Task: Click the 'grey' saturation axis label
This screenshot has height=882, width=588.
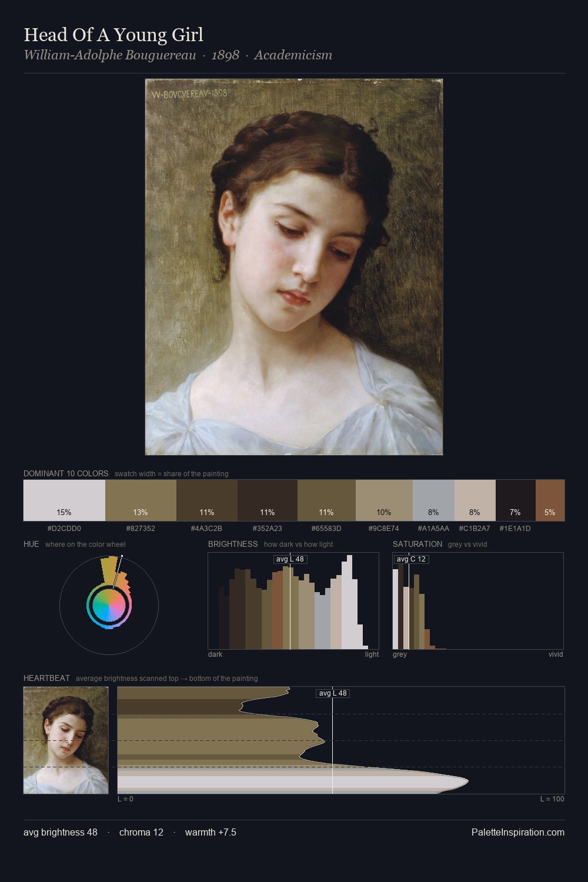Action: click(400, 654)
